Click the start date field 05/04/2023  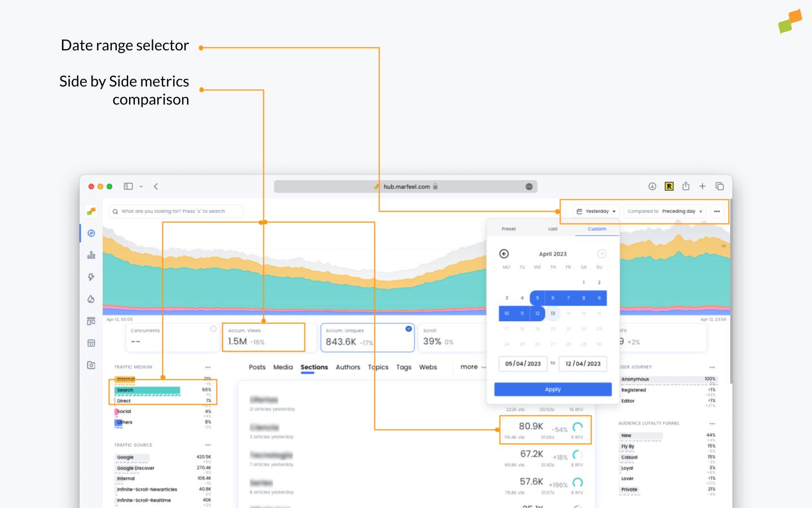[523, 364]
